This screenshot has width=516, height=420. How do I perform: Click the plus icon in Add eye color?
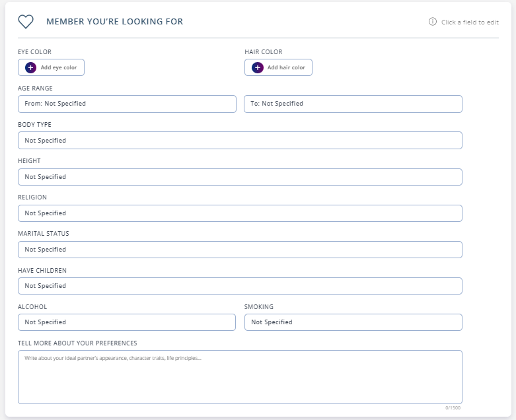(30, 67)
